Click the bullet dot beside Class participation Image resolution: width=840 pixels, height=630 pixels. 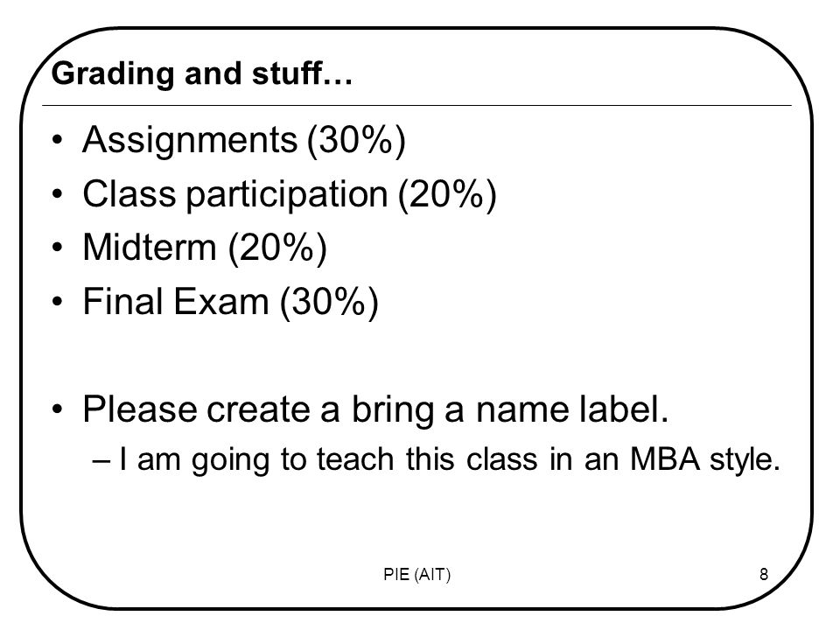pyautogui.click(x=58, y=194)
